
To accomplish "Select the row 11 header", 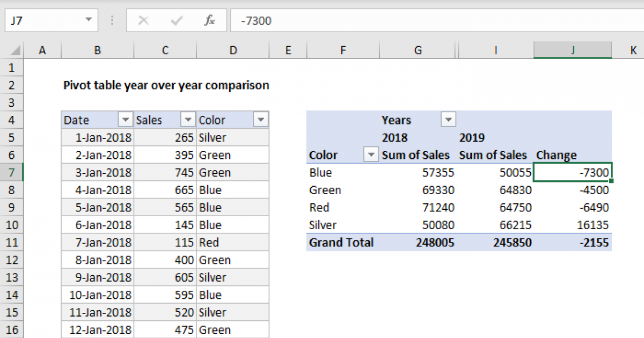I will (x=13, y=243).
